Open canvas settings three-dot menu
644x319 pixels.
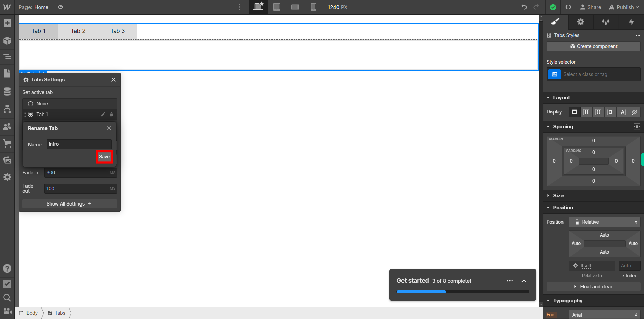click(x=239, y=7)
